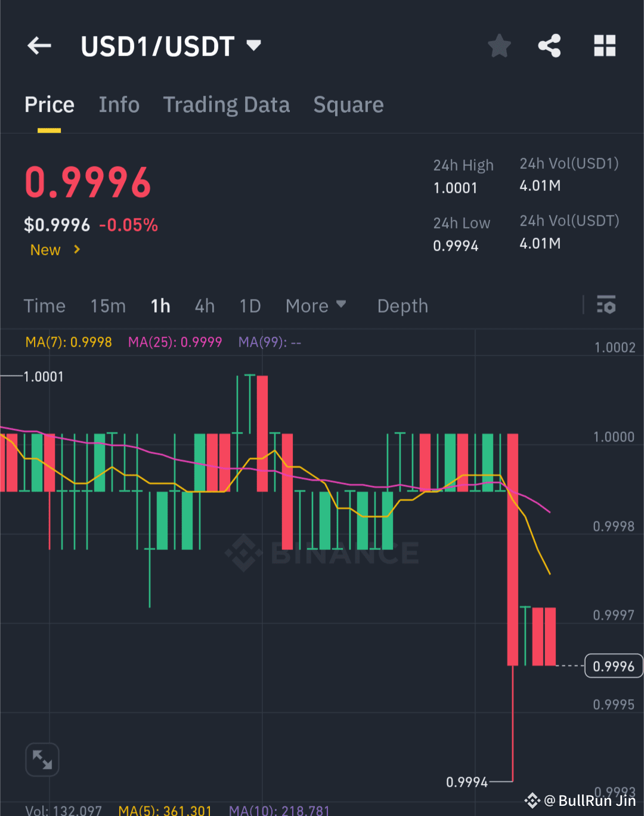Open the Trading Data tab
The height and width of the screenshot is (816, 644).
227,105
